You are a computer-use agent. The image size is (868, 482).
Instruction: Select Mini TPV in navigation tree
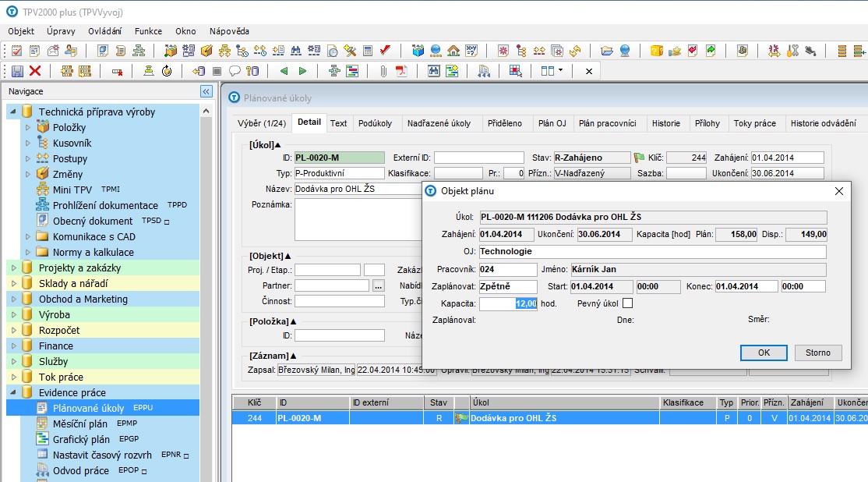click(72, 190)
